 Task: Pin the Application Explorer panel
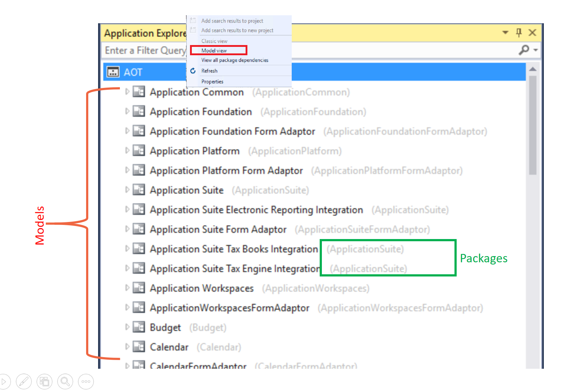519,33
